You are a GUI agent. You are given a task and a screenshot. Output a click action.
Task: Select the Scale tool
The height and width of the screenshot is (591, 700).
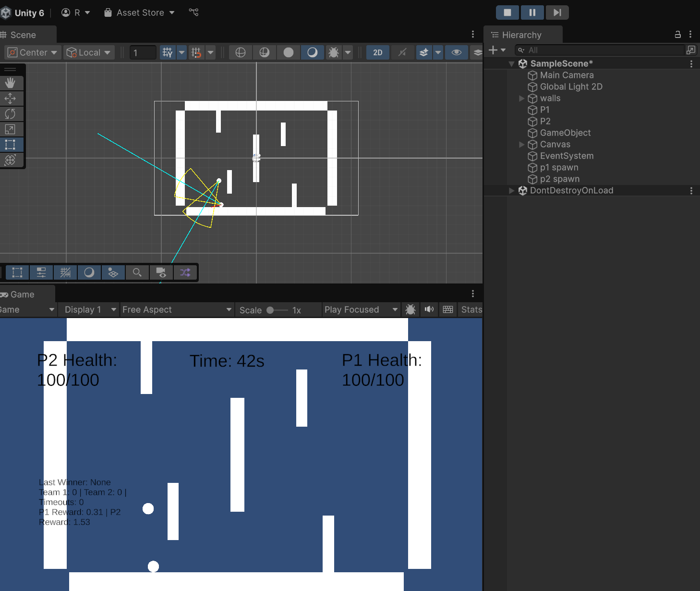[10, 129]
